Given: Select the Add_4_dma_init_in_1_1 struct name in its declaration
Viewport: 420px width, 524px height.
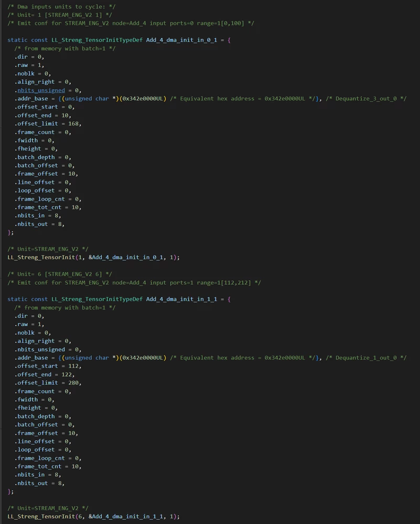Looking at the screenshot, I should (181, 299).
